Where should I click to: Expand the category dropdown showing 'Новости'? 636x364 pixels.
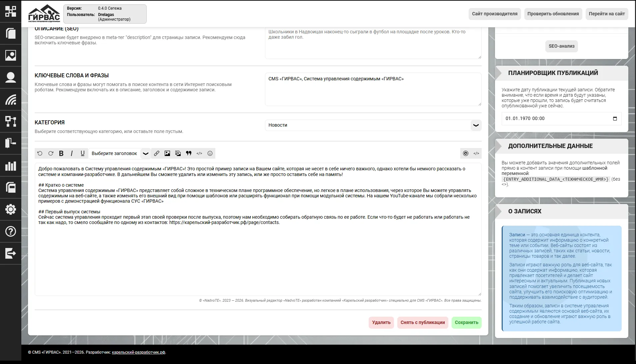[x=373, y=125]
